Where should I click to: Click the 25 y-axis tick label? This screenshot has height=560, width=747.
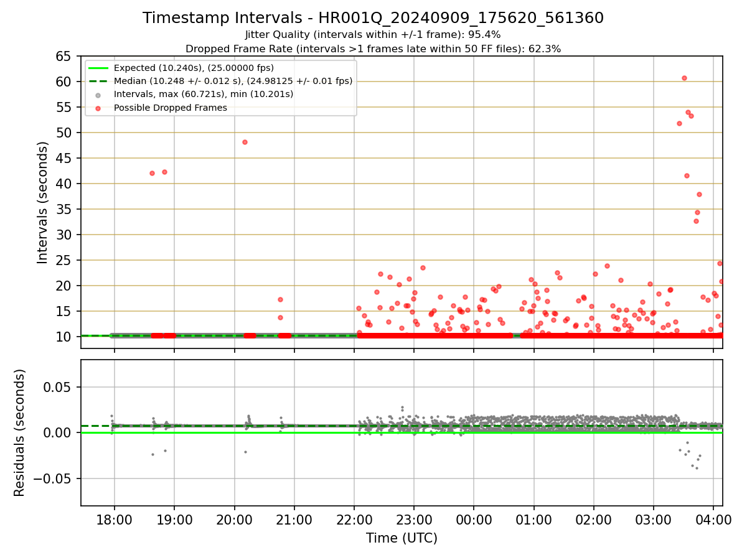(x=64, y=260)
